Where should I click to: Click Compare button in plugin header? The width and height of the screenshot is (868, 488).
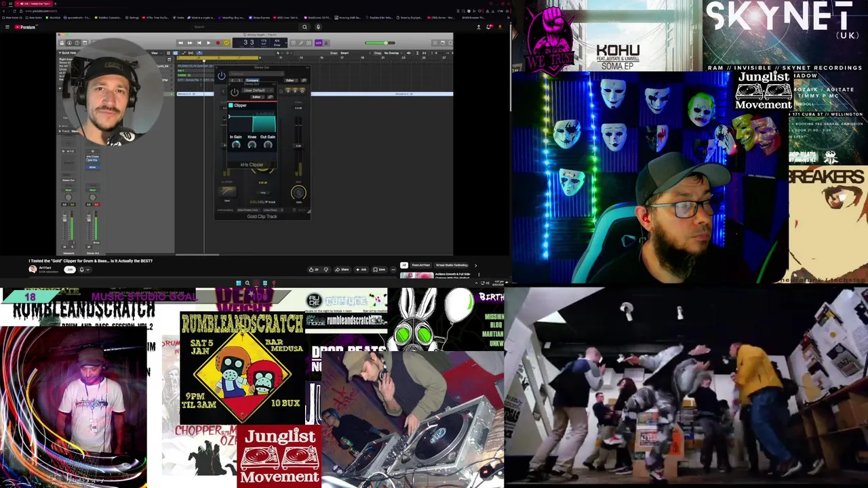(x=252, y=81)
